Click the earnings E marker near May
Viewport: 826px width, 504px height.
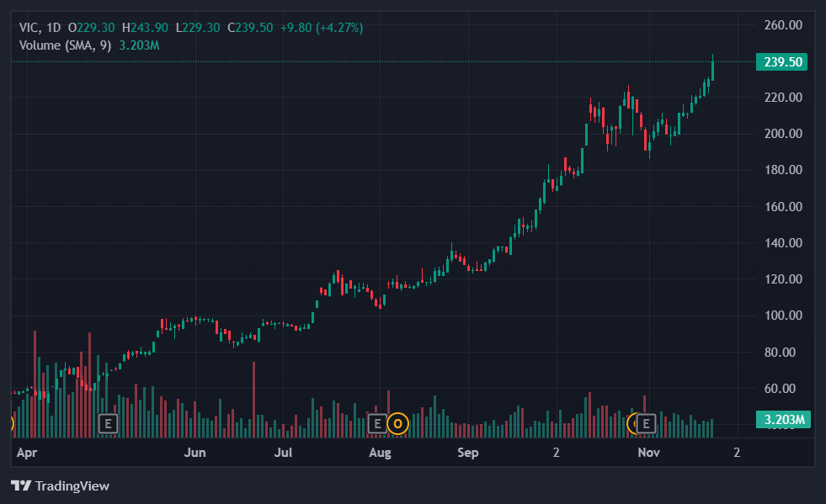pyautogui.click(x=108, y=423)
